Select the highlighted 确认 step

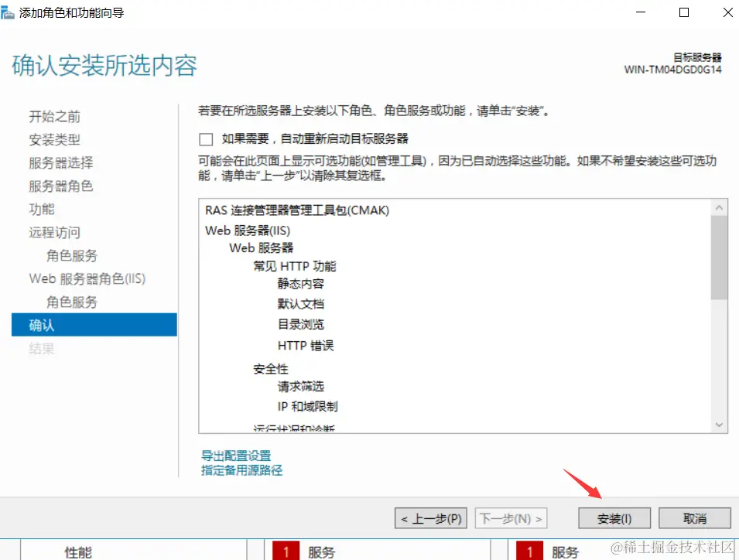(94, 325)
